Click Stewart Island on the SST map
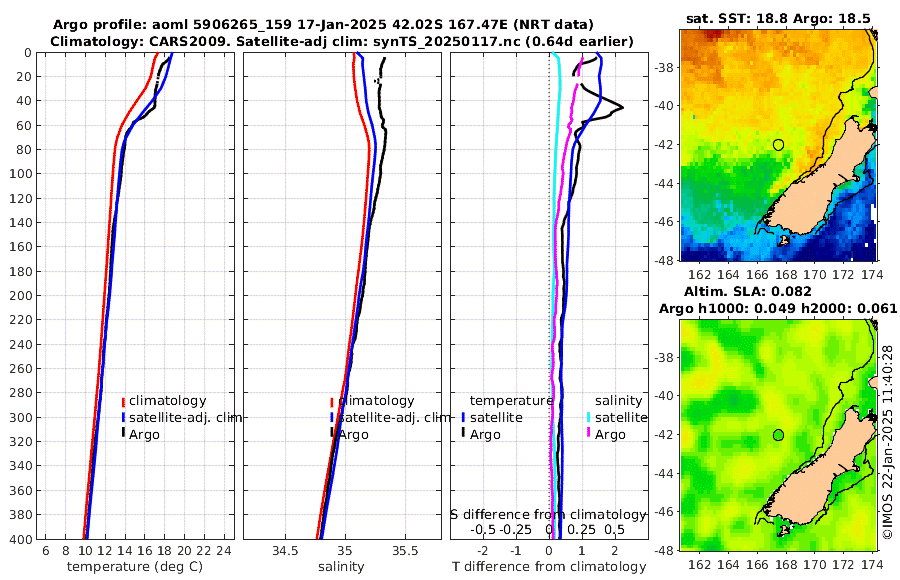 (x=782, y=240)
